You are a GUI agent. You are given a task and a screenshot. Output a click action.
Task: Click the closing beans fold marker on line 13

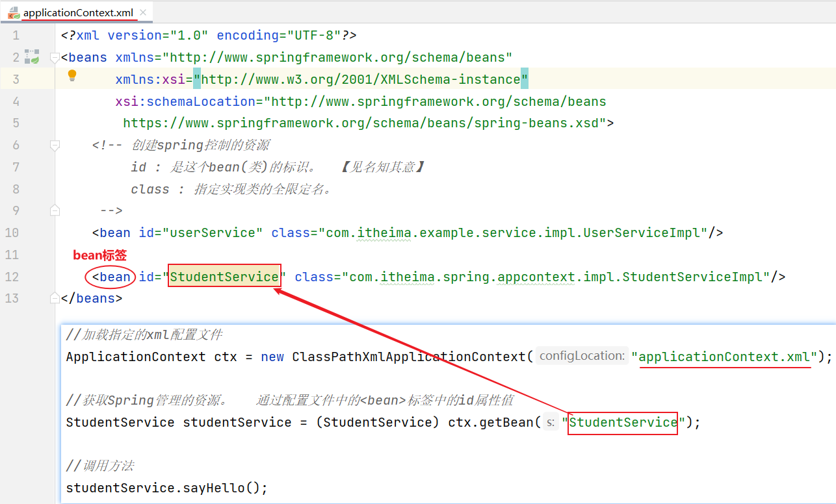tap(55, 298)
